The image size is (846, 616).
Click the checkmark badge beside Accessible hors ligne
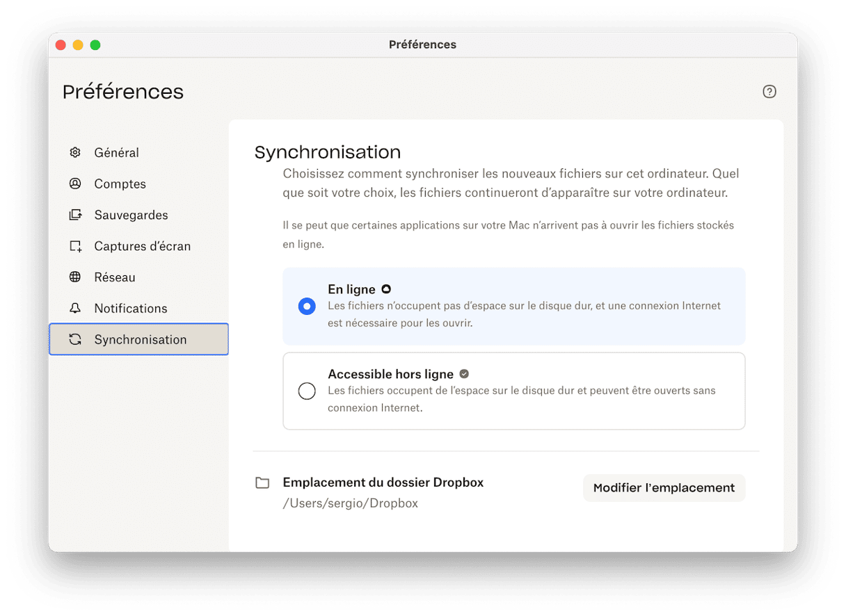[x=464, y=374]
